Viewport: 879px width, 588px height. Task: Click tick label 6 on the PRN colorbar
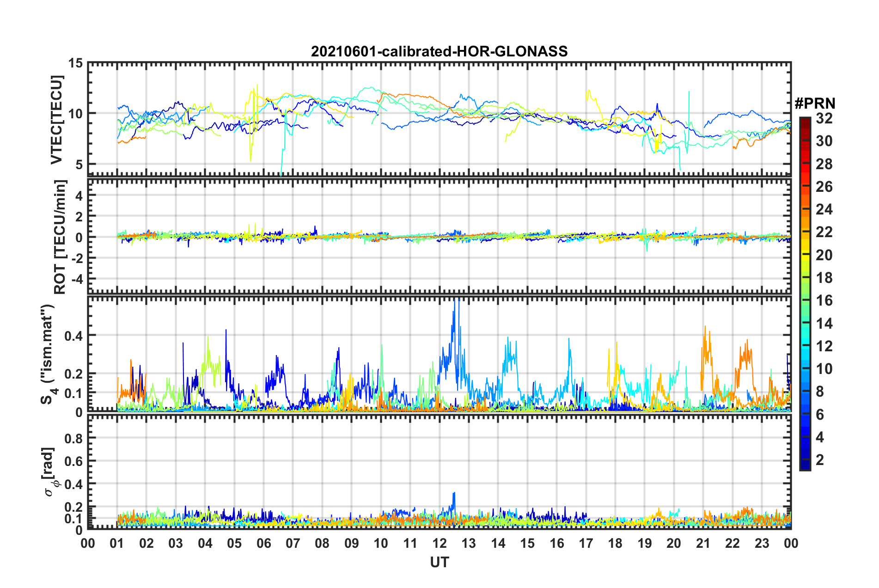820,414
